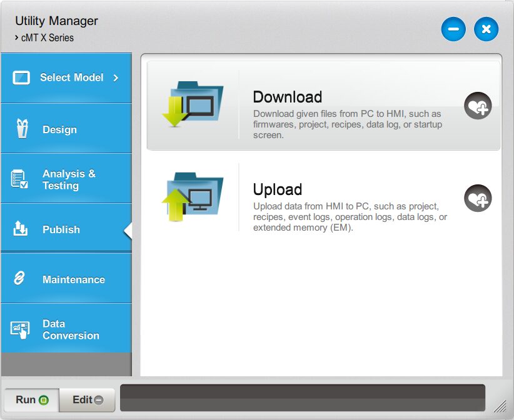Screen dimensions: 514x420
Task: Click the Download description text
Action: tap(348, 124)
